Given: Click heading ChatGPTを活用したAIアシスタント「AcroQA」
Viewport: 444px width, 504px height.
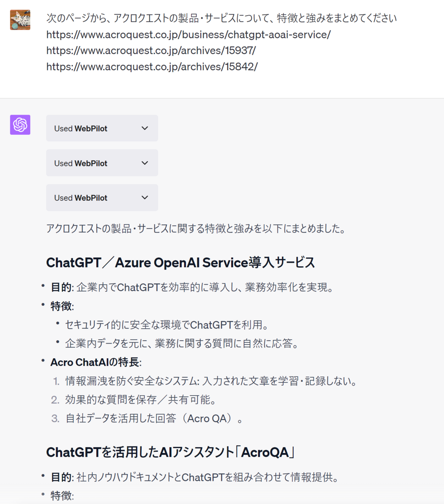Looking at the screenshot, I should tap(171, 452).
